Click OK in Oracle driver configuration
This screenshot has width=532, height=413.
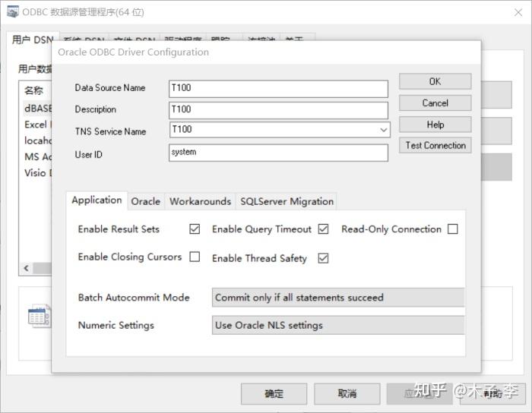pos(435,81)
